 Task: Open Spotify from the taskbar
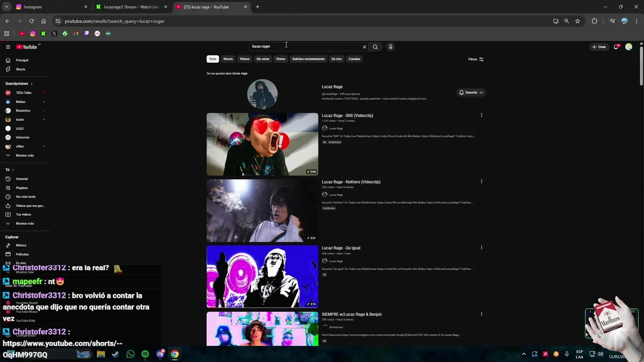click(145, 354)
